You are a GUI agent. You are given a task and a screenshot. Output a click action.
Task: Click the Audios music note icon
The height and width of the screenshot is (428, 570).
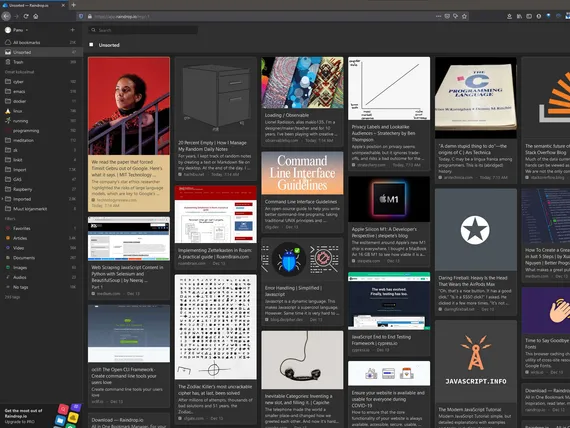[x=8, y=277]
